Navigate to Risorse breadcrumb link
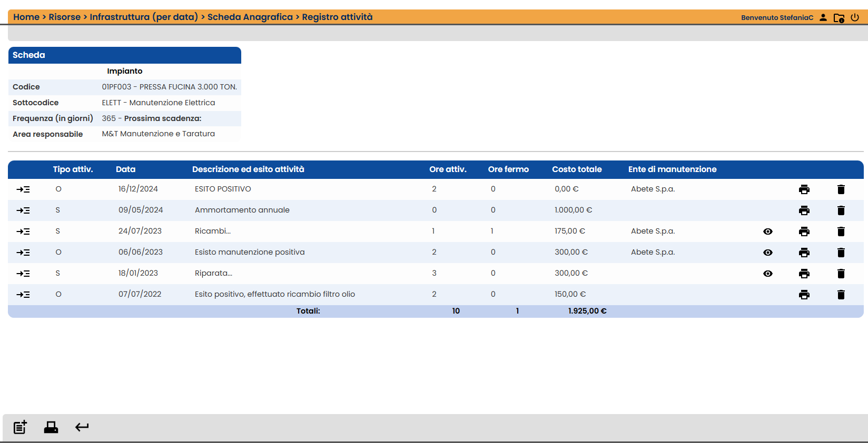Image resolution: width=868 pixels, height=443 pixels. [65, 17]
